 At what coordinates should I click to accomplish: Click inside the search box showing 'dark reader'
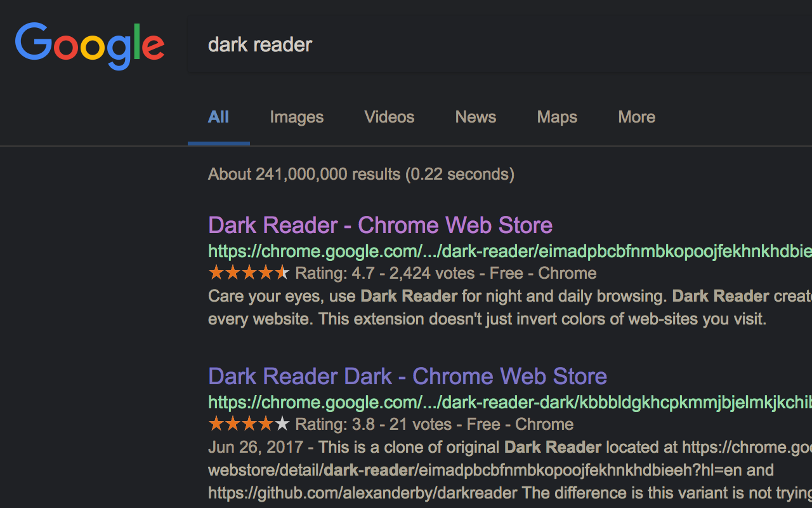click(x=260, y=44)
